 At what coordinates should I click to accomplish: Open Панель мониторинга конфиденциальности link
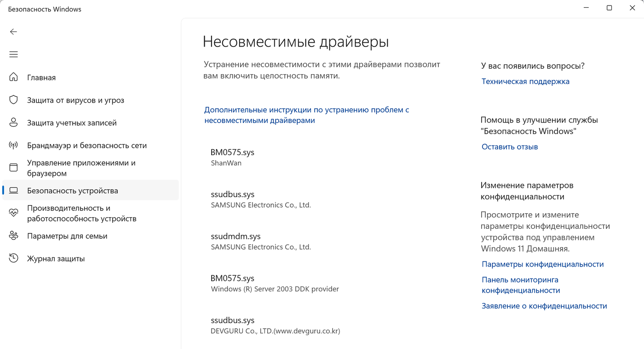[x=521, y=285]
